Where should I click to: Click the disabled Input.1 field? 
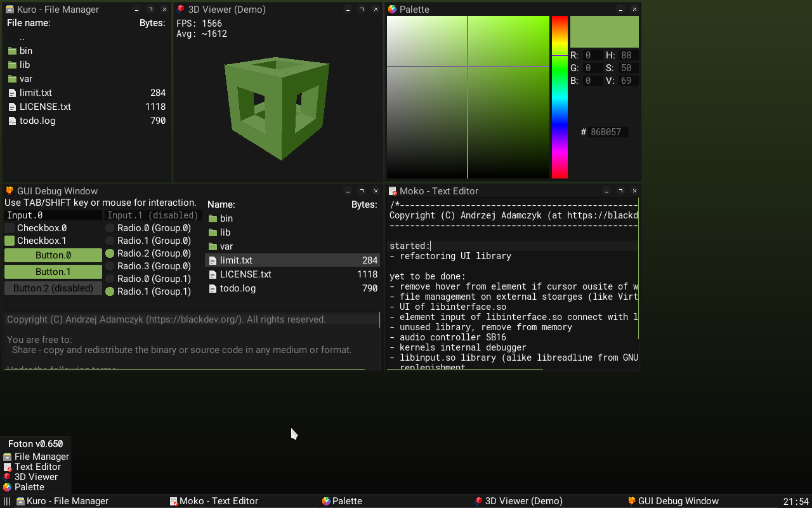pos(153,215)
